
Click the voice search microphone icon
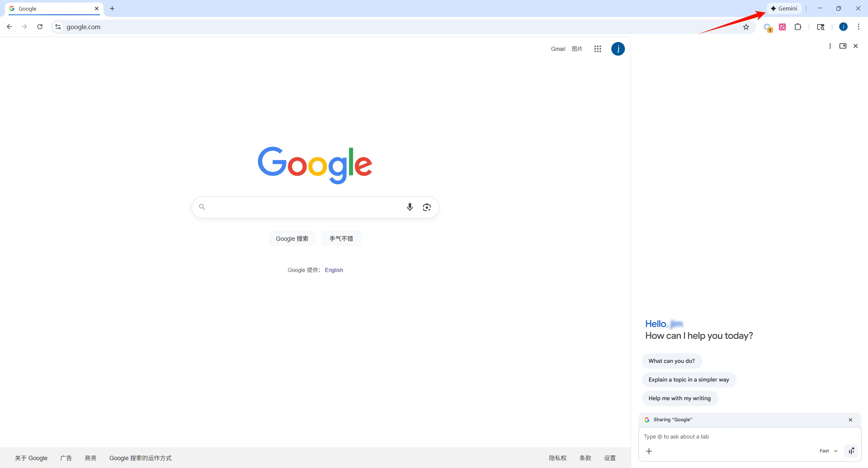pos(410,207)
